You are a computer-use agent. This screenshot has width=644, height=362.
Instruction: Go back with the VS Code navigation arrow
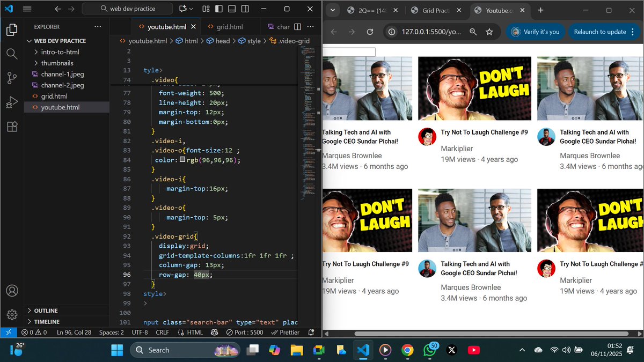coord(58,9)
